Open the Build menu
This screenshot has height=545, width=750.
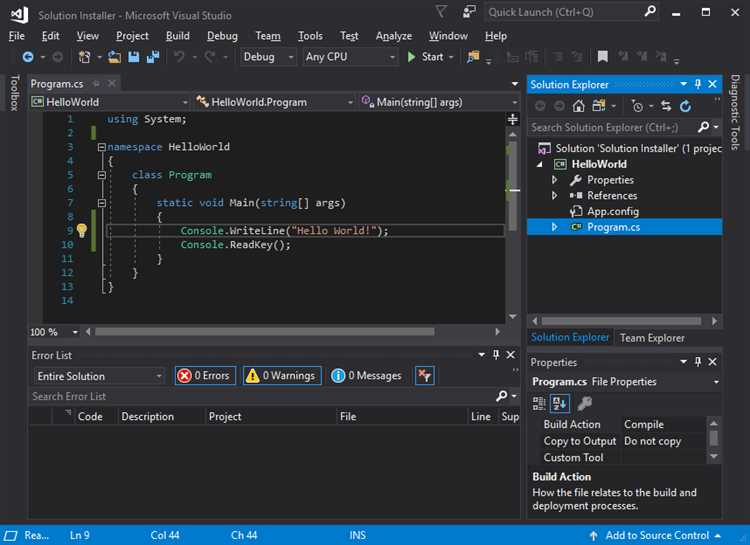pyautogui.click(x=177, y=36)
